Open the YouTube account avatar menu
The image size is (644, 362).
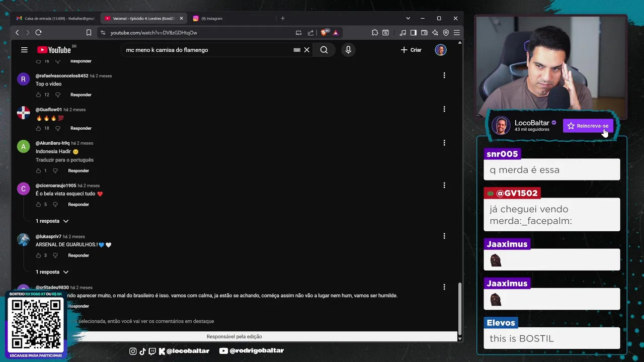point(441,50)
